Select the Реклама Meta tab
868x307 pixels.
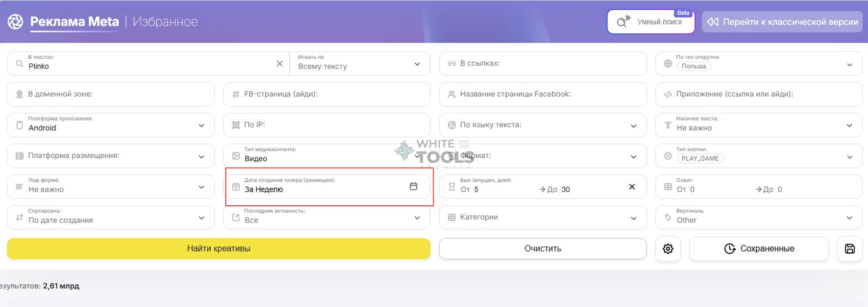click(x=74, y=22)
